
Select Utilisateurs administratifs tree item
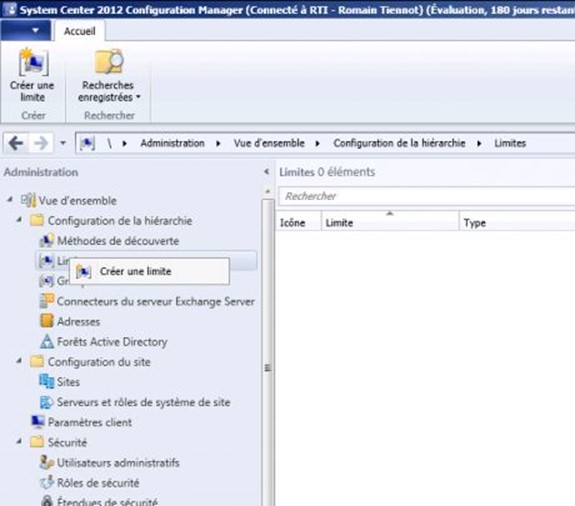coord(118,463)
